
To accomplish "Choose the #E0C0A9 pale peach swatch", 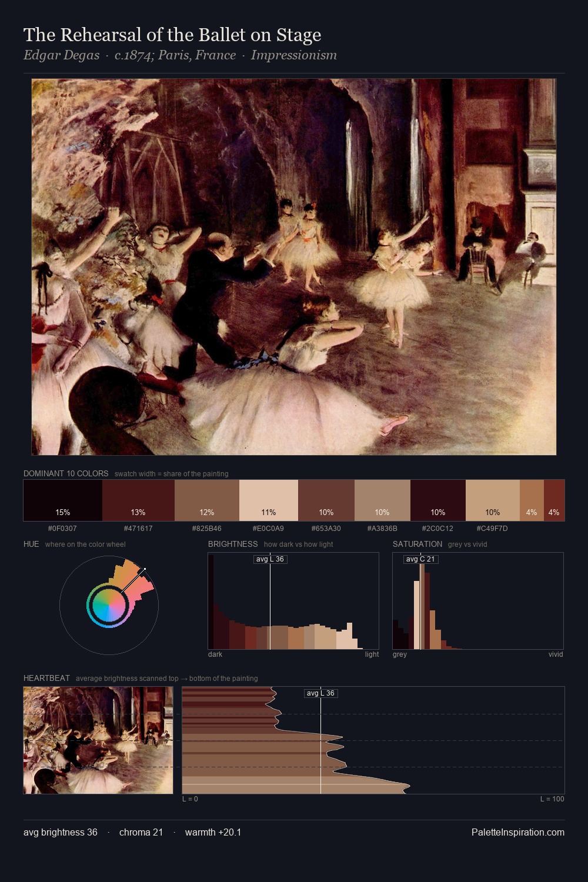I will 269,500.
